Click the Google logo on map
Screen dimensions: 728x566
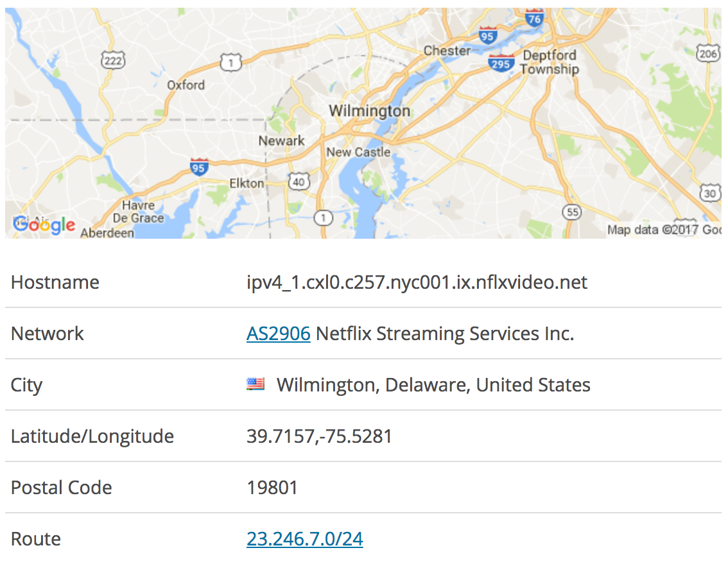(x=44, y=225)
